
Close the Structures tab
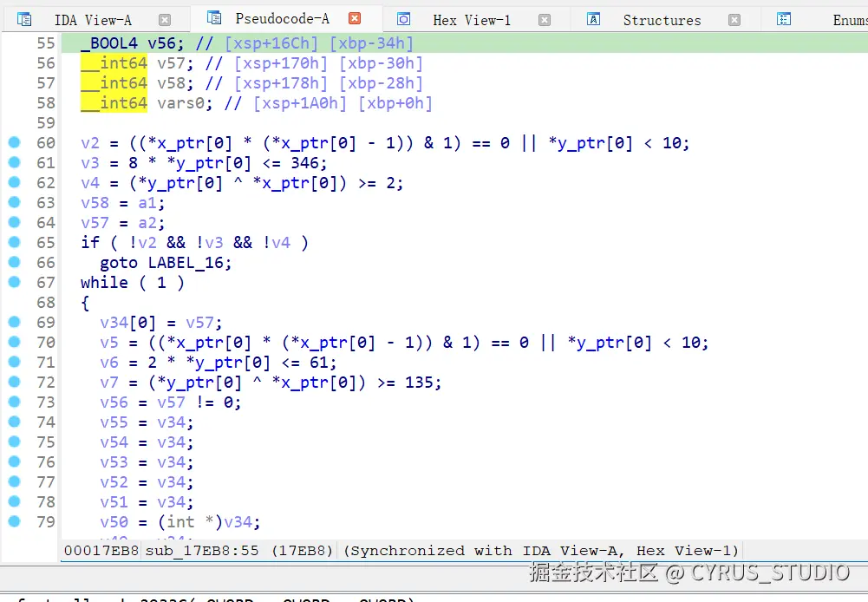734,20
